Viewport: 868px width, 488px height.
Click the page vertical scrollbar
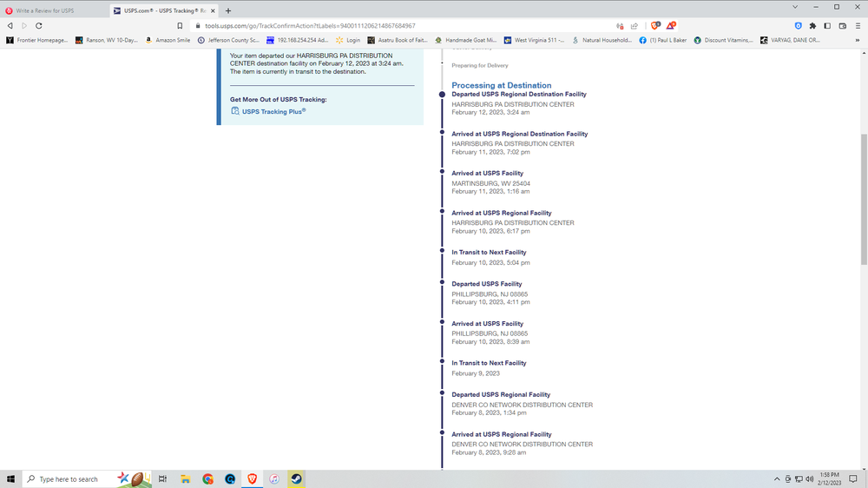[x=863, y=200]
